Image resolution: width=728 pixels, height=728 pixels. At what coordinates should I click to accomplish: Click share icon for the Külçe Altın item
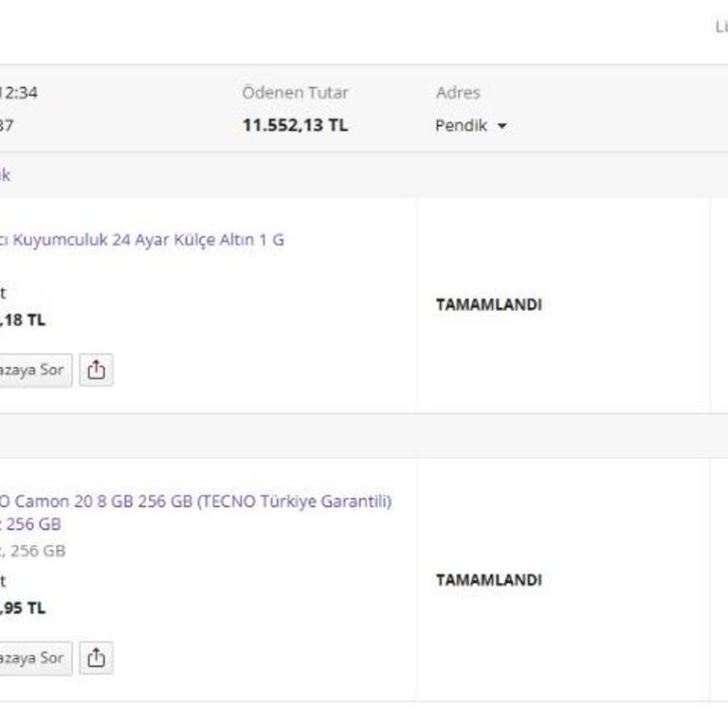[x=96, y=370]
